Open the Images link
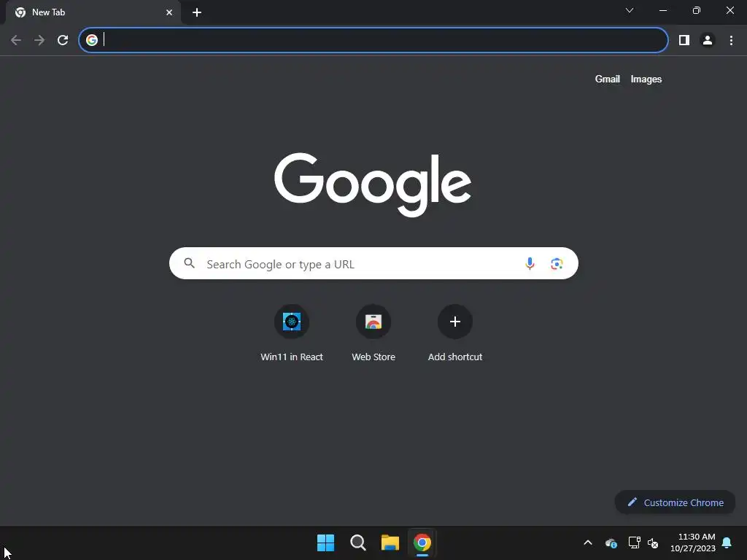Screen dimensions: 747x560 click(646, 79)
